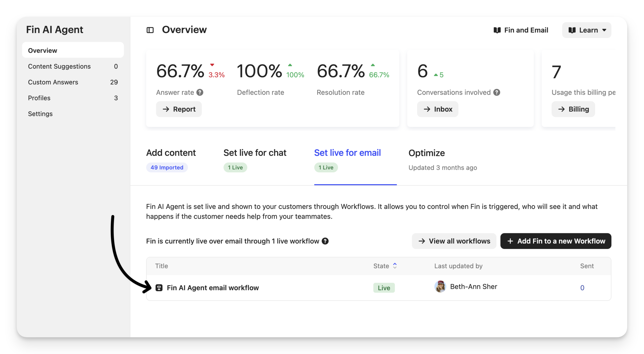Screen dimensions: 644x354
Task: Click Add Fin to a new Workflow
Action: click(555, 241)
